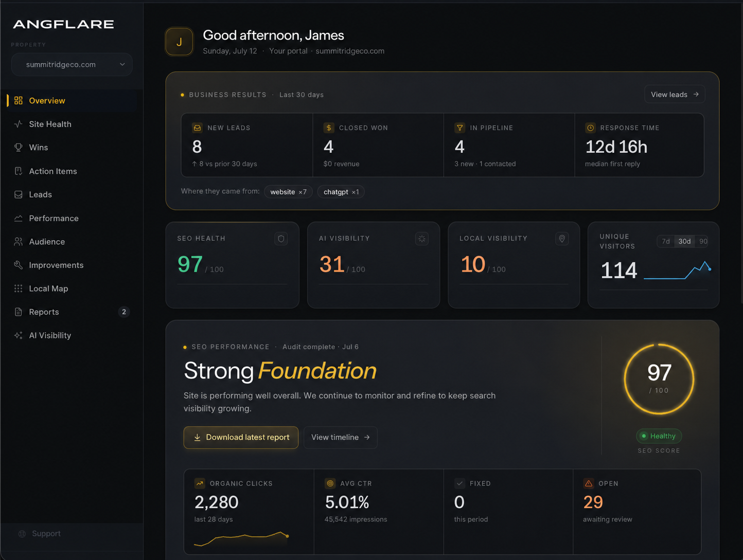Click the AI Visibility card sparkle icon
This screenshot has width=743, height=560.
pyautogui.click(x=422, y=239)
